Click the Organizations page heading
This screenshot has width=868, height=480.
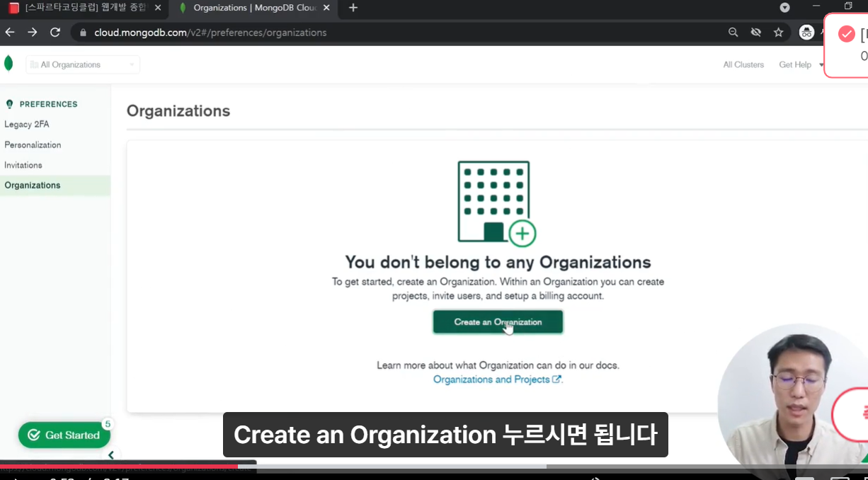[178, 111]
